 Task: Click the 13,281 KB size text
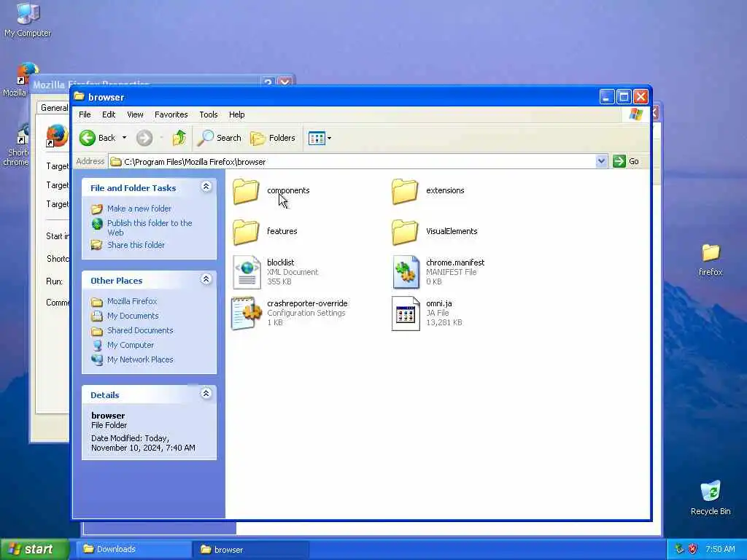pyautogui.click(x=444, y=323)
